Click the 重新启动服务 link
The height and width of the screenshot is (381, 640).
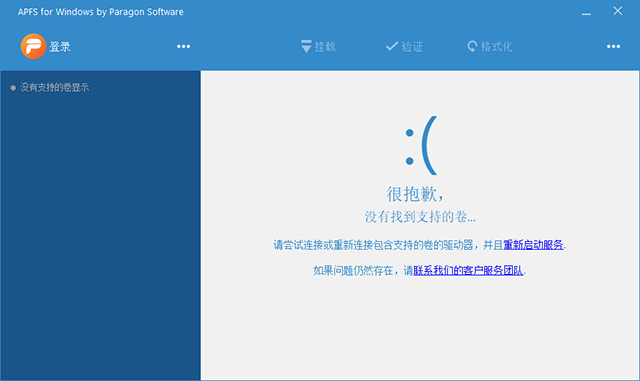pyautogui.click(x=533, y=245)
